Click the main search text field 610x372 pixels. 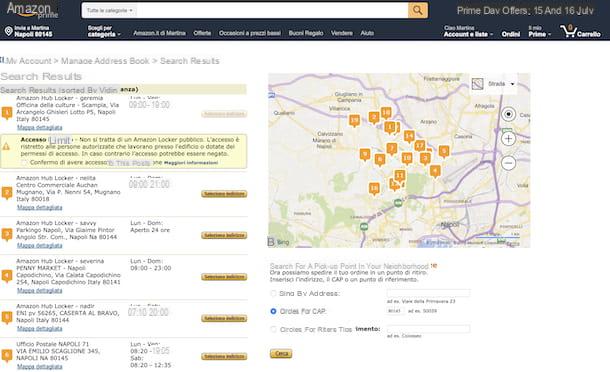(x=272, y=11)
